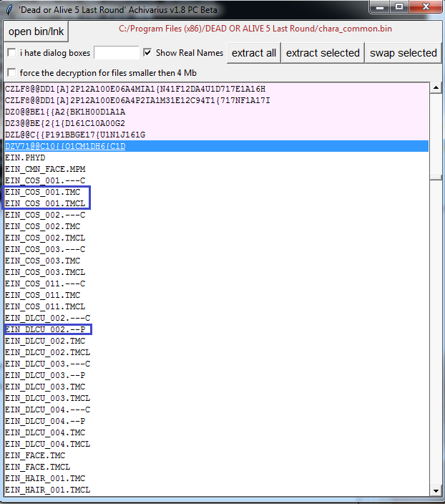Select EIN_COS_001.---C file
This screenshot has height=504, width=445.
pyautogui.click(x=217, y=180)
